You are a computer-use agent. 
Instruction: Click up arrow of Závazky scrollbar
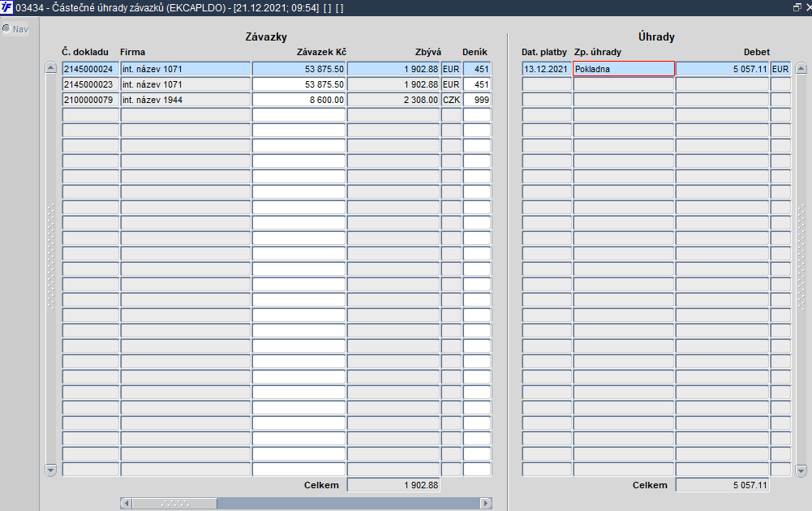(51, 68)
